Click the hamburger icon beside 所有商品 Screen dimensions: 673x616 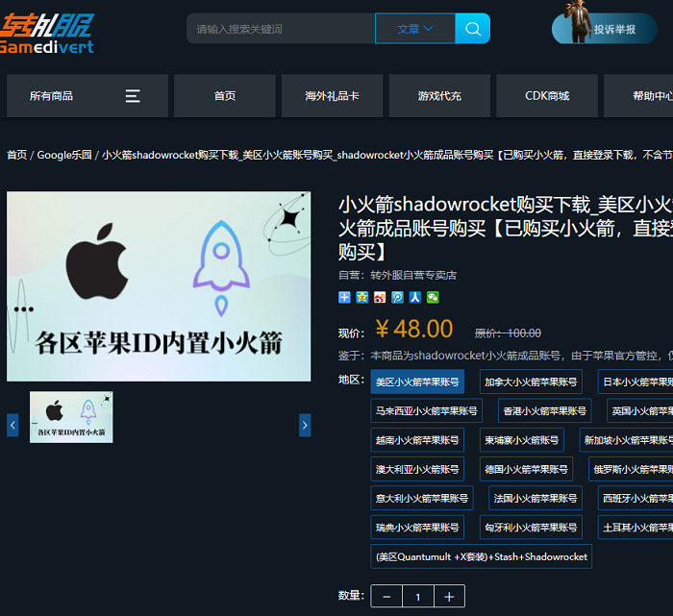(133, 96)
